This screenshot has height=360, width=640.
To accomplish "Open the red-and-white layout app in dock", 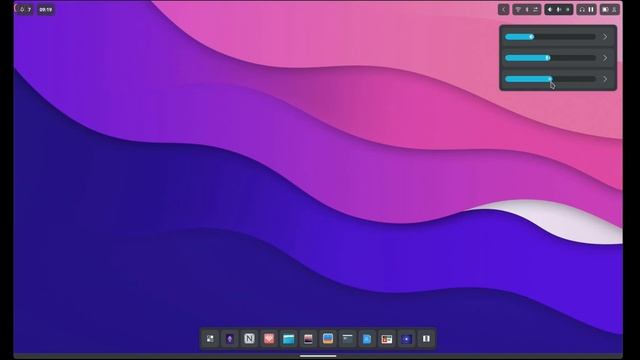I will [387, 338].
